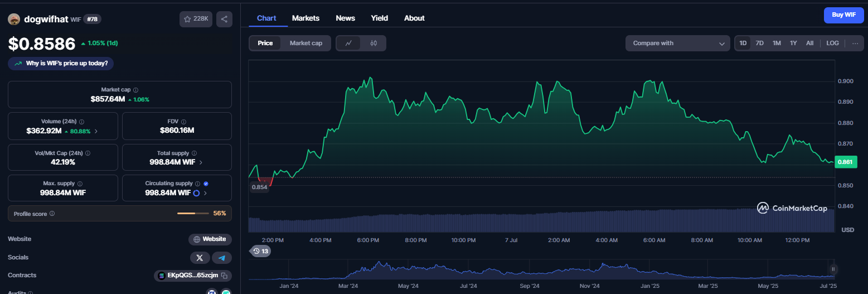Screen dimensions: 868x294
Task: Switch to the candlestick chart icon
Action: tap(374, 43)
